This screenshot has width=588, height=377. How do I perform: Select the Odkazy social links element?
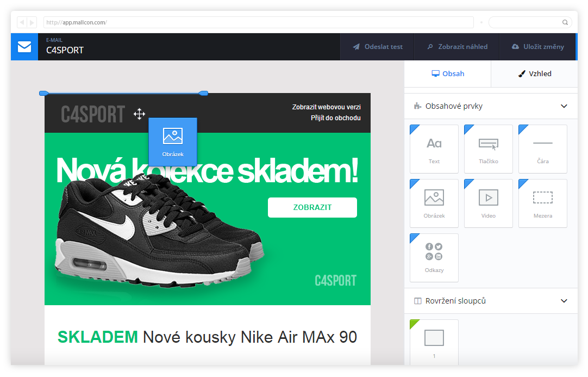pos(434,258)
